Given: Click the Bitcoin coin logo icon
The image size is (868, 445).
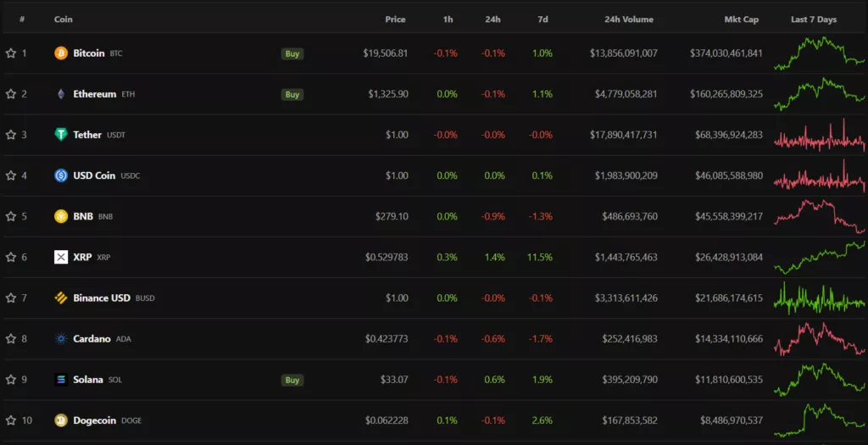Looking at the screenshot, I should [61, 53].
